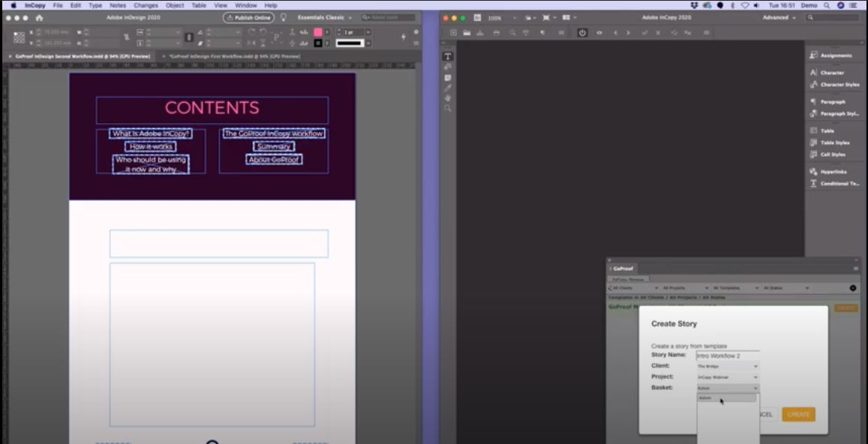Click the Adobe Stock search field in InDesign

tap(388, 18)
